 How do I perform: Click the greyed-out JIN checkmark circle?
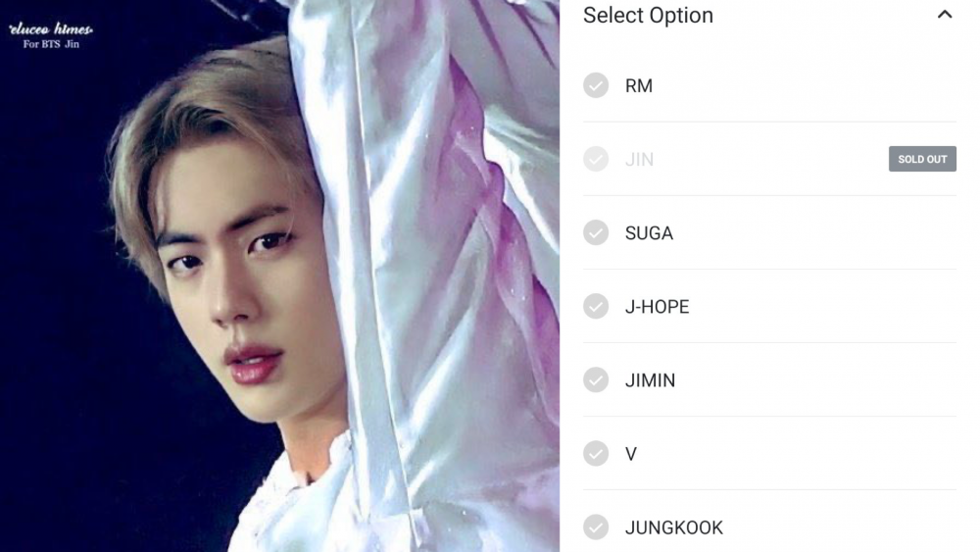click(596, 159)
